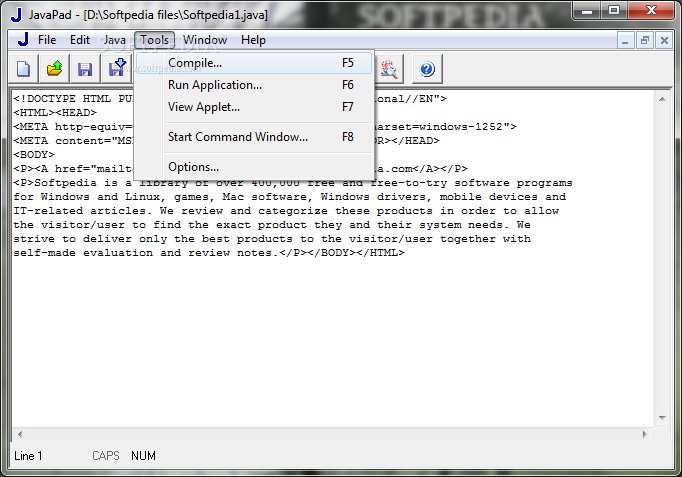Close the open Tools menu

[x=154, y=40]
